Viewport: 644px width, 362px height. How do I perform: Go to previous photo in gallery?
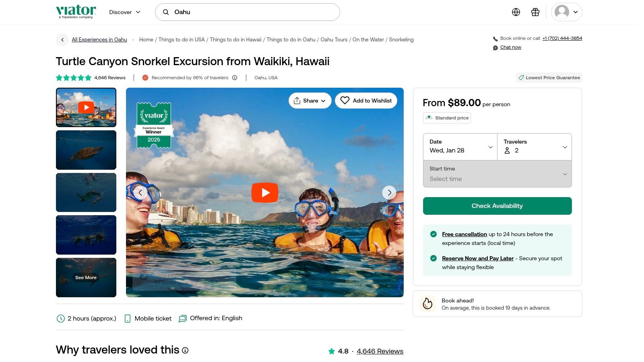point(140,193)
